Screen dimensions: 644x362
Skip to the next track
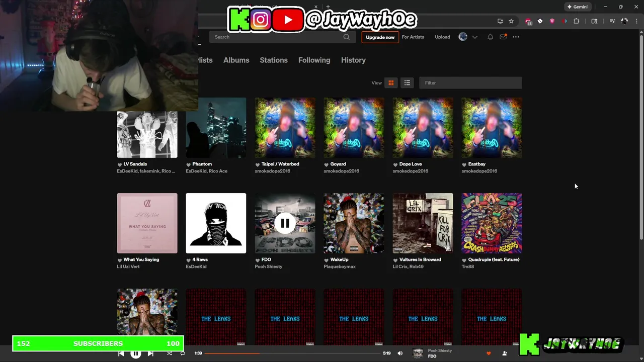click(x=150, y=353)
